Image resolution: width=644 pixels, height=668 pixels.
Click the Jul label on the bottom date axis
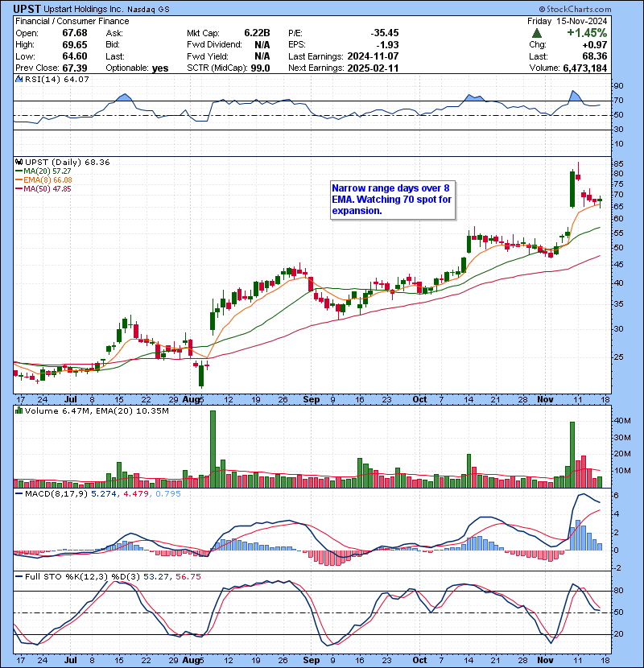pos(71,660)
